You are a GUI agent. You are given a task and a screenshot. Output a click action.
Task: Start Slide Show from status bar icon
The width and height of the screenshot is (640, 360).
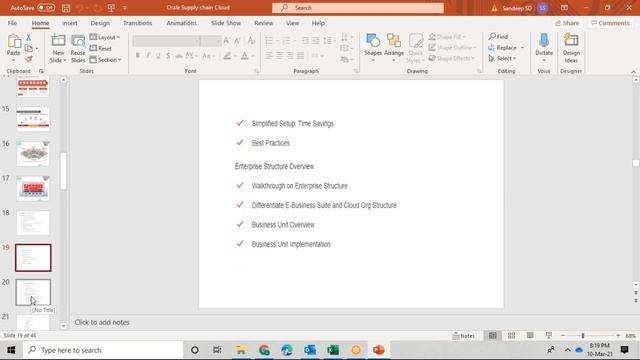click(549, 336)
